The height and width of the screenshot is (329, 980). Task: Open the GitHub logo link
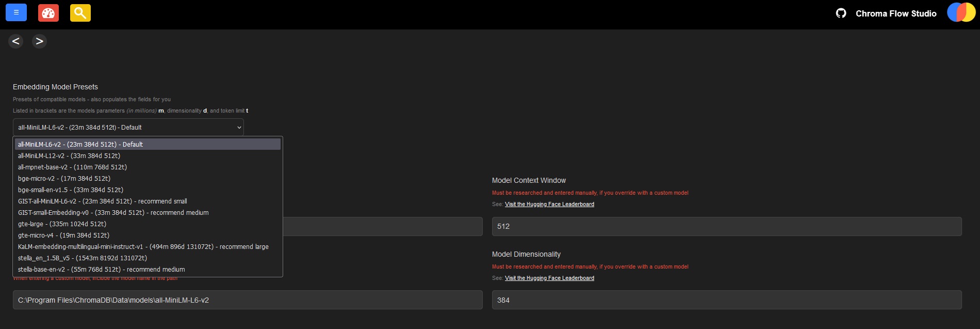[841, 13]
